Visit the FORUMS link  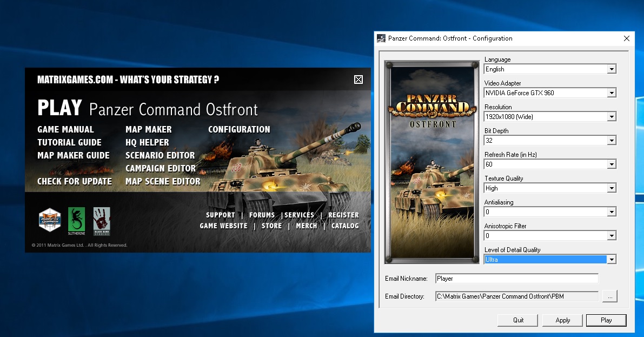pos(262,215)
